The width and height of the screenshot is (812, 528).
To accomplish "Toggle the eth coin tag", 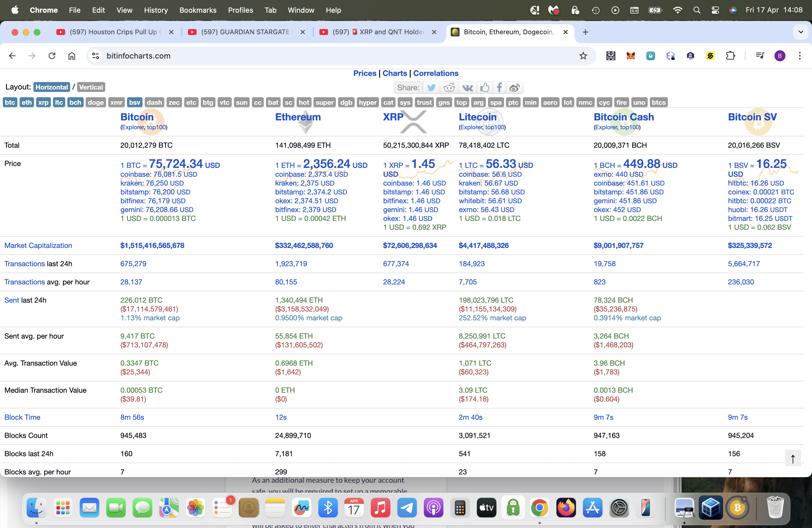I will pyautogui.click(x=27, y=102).
